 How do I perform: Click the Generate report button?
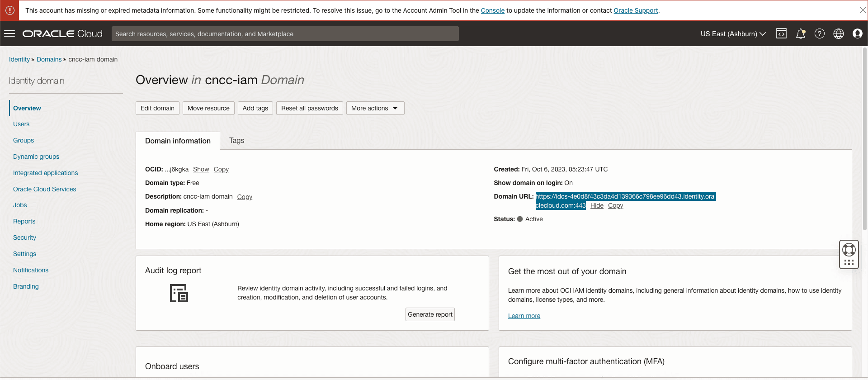click(430, 314)
